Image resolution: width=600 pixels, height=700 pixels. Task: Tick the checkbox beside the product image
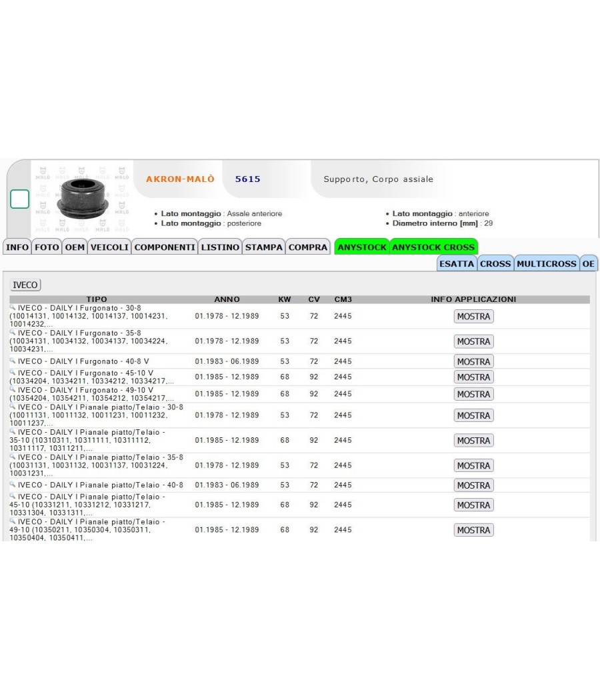(x=19, y=199)
